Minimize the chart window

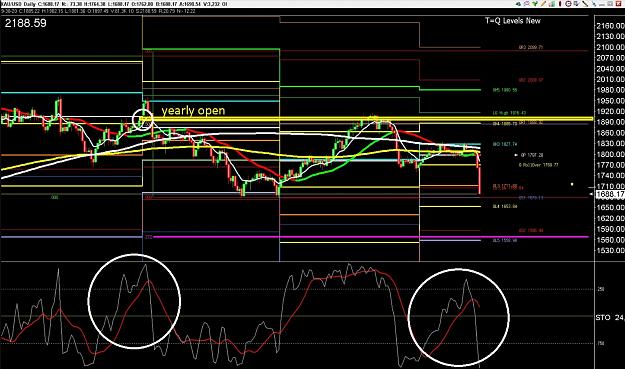coord(602,4)
